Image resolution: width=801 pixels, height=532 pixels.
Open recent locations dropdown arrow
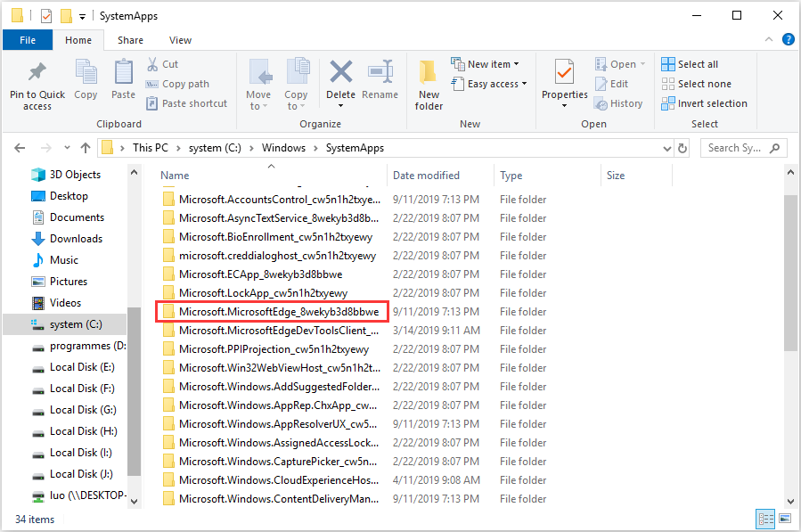click(x=67, y=148)
